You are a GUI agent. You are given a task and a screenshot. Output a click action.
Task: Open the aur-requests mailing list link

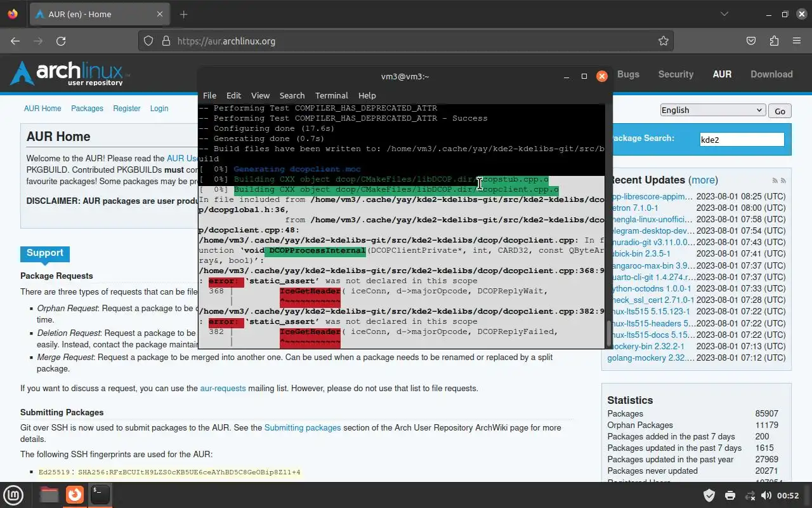pyautogui.click(x=223, y=388)
